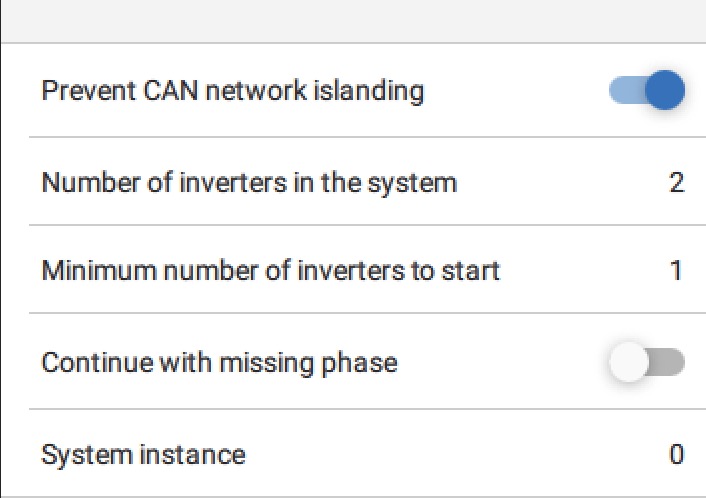
Task: Click the inverter count value 2
Action: click(x=677, y=183)
